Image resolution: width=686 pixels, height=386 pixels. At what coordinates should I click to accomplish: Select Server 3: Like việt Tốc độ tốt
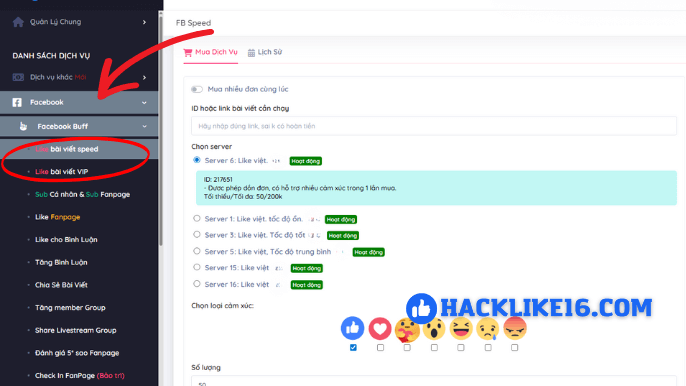[x=197, y=235]
